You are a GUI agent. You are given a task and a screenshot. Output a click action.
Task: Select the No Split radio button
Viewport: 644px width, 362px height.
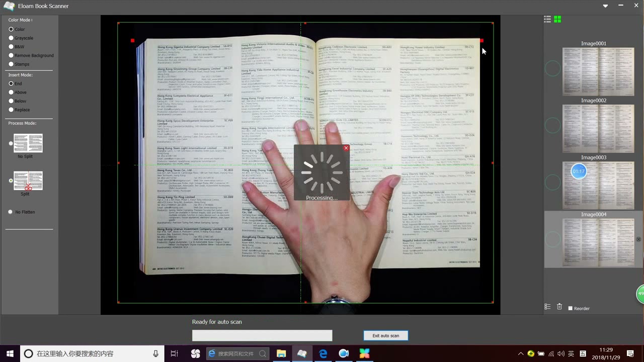(11, 143)
